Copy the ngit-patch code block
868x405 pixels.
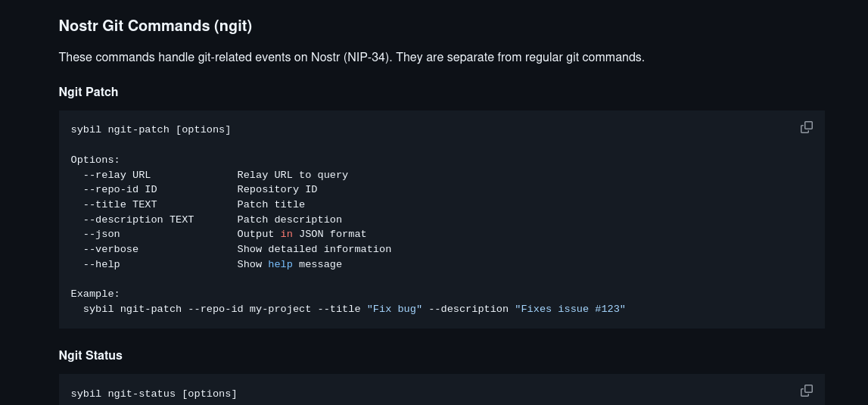tap(807, 127)
